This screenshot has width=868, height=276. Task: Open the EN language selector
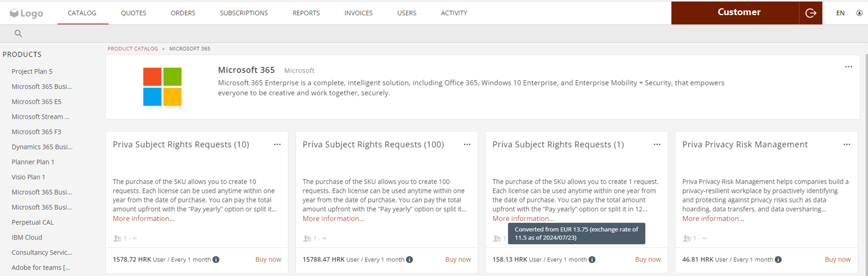(840, 13)
